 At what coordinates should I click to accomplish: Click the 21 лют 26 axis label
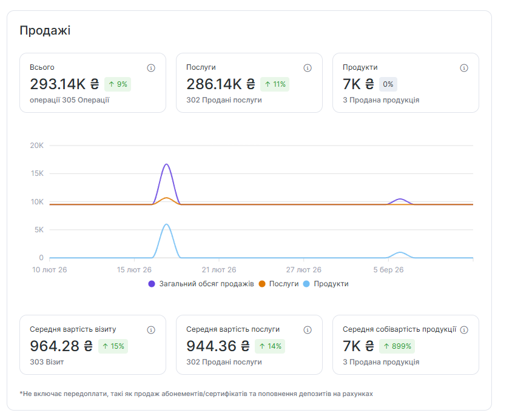218,270
